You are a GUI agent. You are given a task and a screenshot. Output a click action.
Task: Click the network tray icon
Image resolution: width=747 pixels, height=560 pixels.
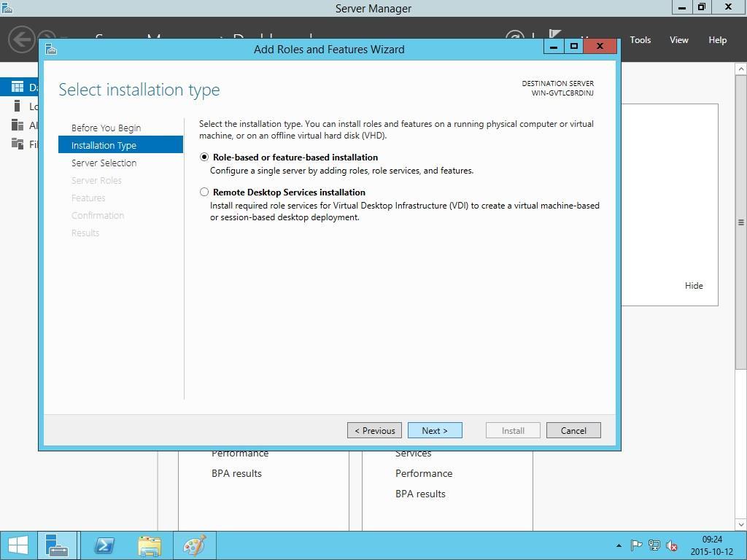[654, 545]
